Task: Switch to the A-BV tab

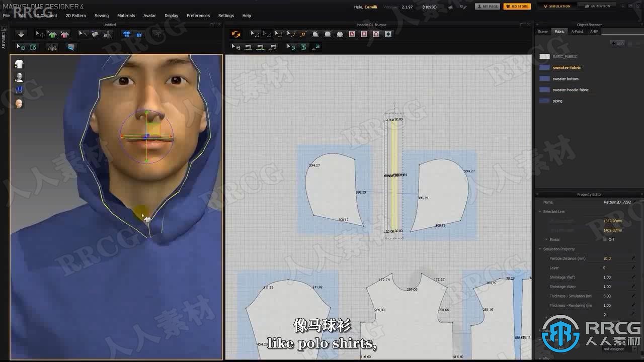Action: (x=594, y=32)
